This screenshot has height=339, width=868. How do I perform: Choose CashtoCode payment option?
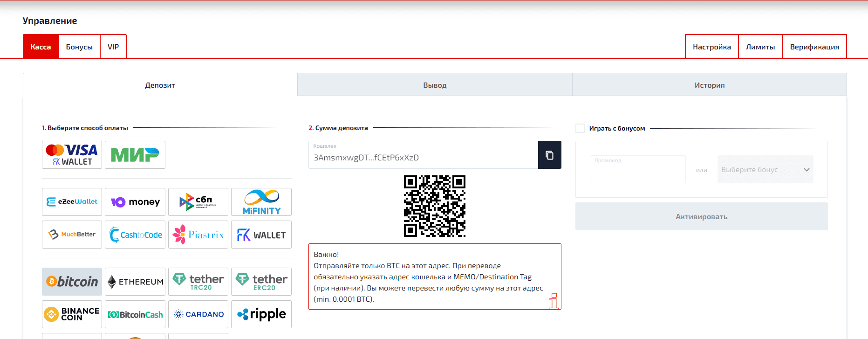click(x=135, y=235)
